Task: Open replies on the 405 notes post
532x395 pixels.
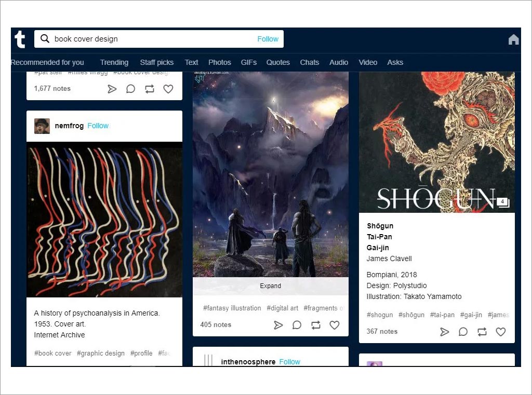Action: 297,325
